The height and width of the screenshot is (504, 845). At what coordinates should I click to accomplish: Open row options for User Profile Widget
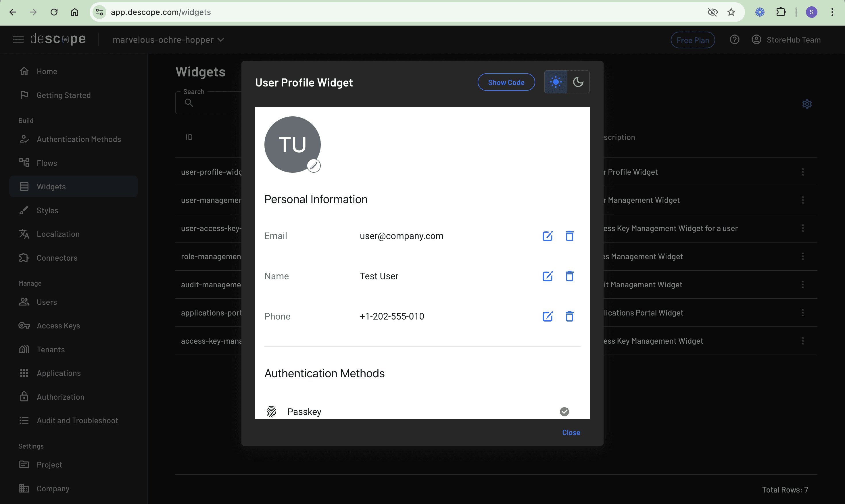coord(803,172)
